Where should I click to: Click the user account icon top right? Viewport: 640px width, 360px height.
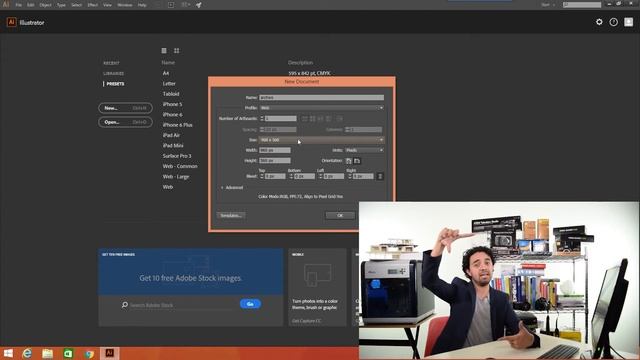click(x=629, y=22)
